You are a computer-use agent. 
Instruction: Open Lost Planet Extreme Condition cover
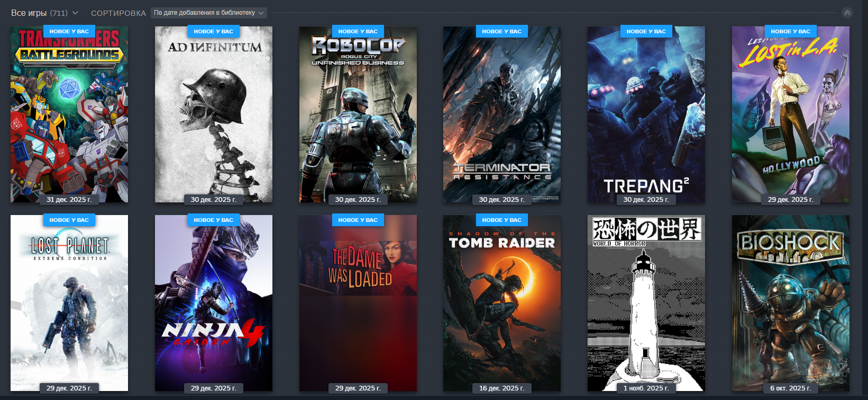click(69, 303)
